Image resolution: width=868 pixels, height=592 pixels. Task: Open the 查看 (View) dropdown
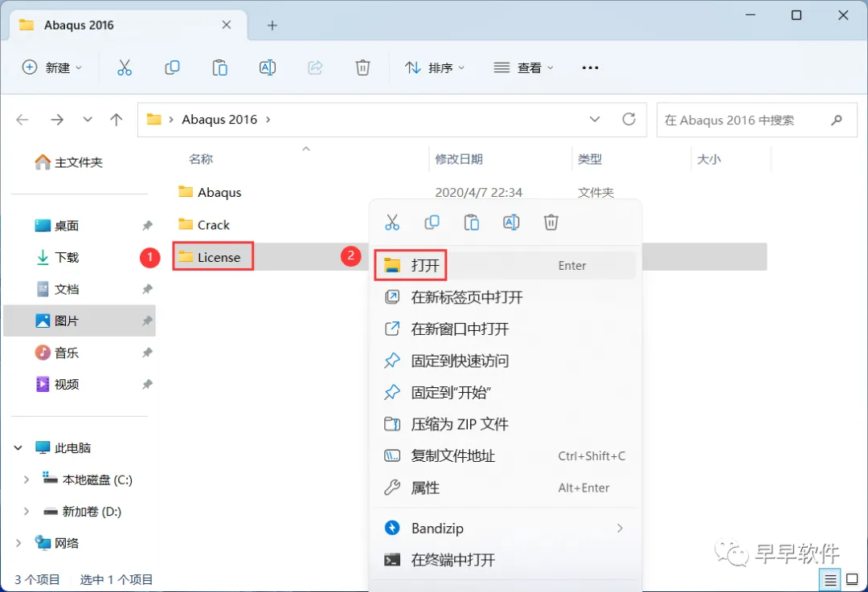pos(523,67)
